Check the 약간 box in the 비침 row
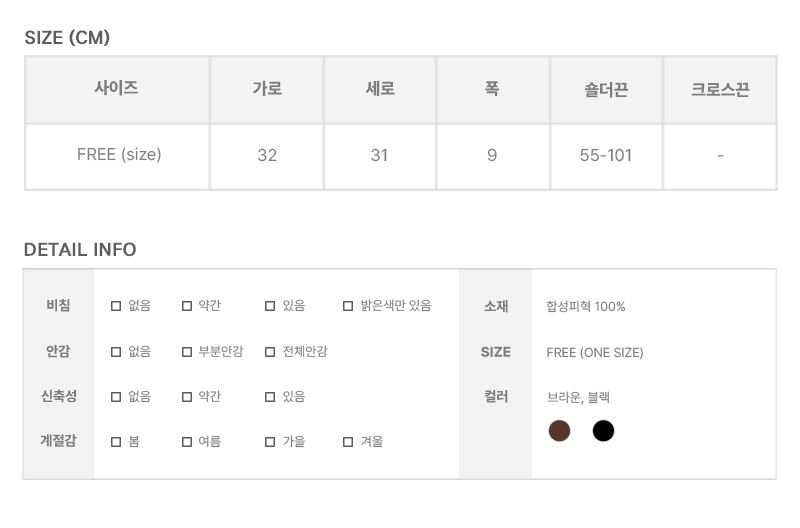Image resolution: width=800 pixels, height=528 pixels. (187, 306)
